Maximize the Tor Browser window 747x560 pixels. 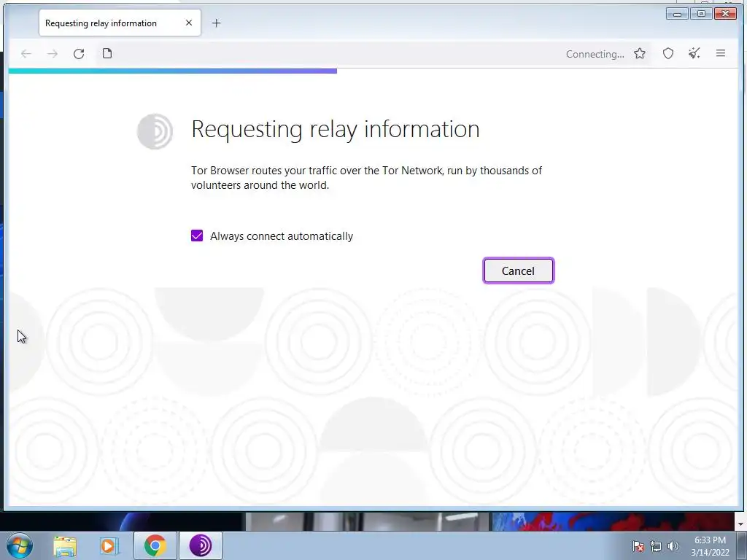point(701,14)
